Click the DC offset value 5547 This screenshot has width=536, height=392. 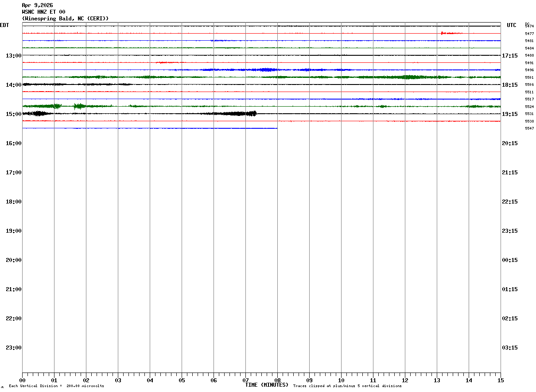(x=529, y=128)
